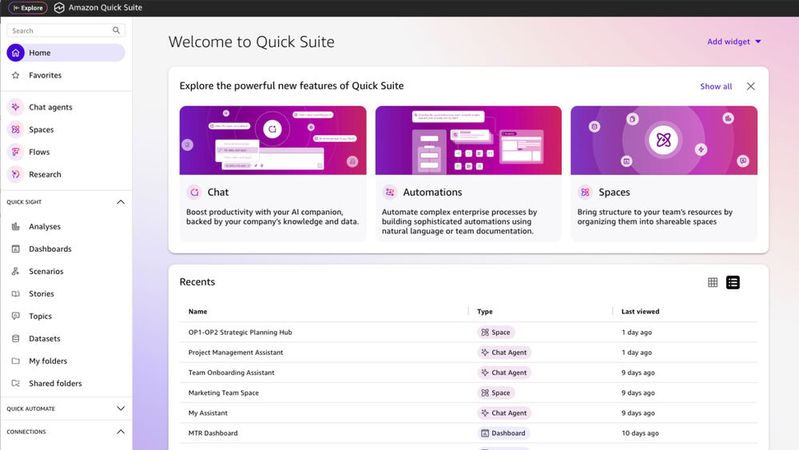The image size is (799, 450).
Task: Sort by Type column header
Action: [485, 311]
